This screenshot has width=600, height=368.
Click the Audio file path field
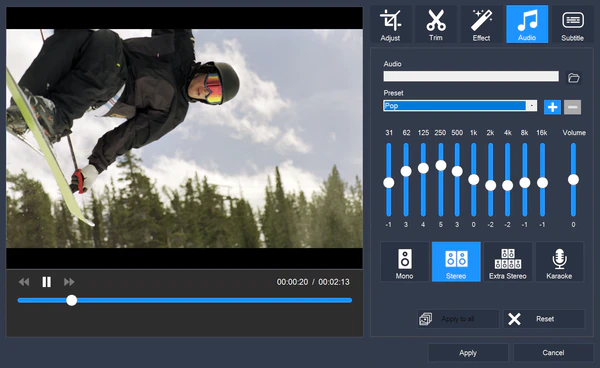[471, 76]
